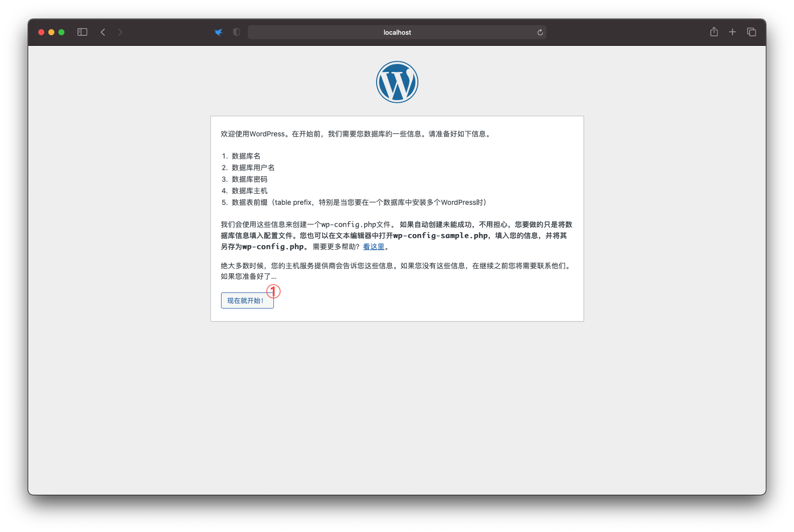Enter full screen with the green button
The image size is (794, 532).
[61, 32]
